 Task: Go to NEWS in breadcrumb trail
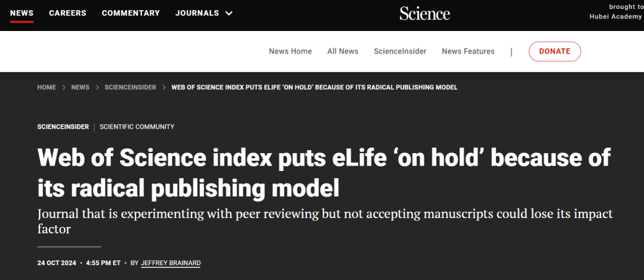coord(80,88)
